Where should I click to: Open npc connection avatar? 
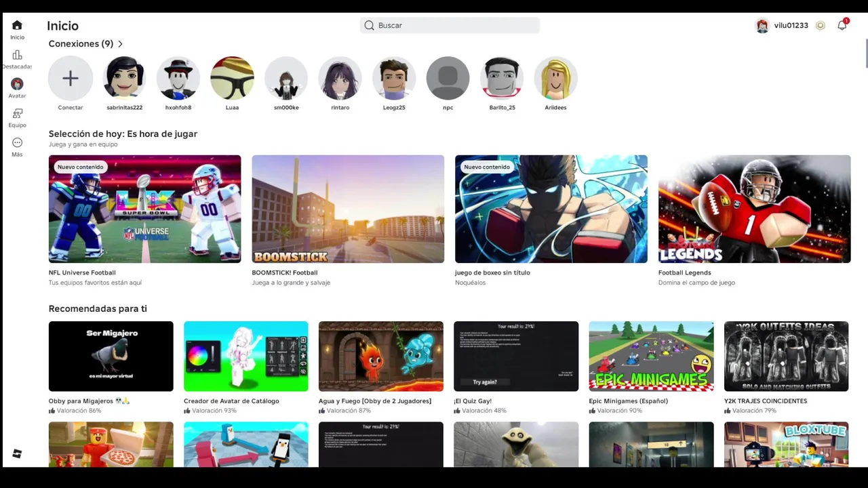(448, 79)
